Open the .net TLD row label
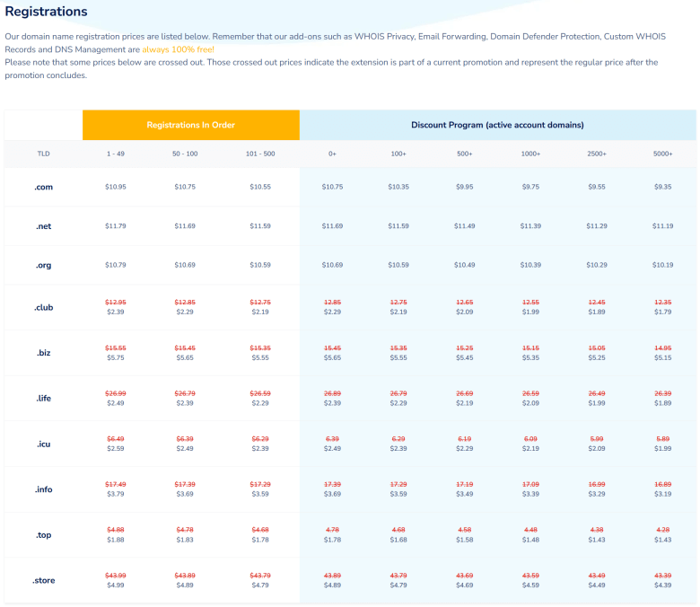The image size is (700, 607). pyautogui.click(x=44, y=226)
